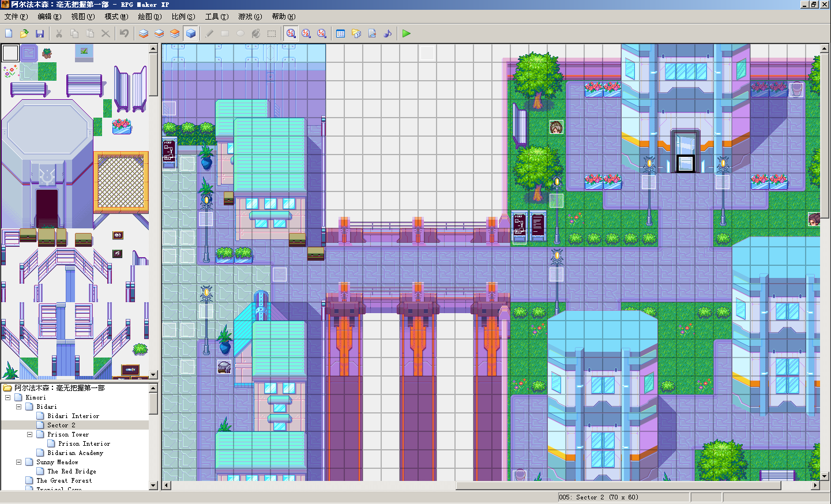Switch to Layer 3 editing mode
Screen dimensions: 831x504
coord(175,33)
